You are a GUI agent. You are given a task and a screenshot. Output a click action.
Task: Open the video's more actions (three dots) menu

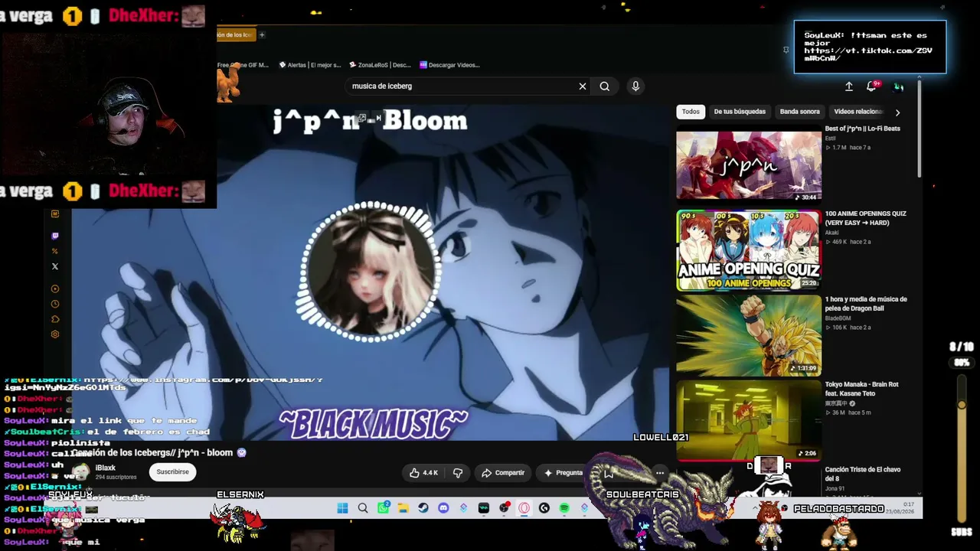[x=659, y=473]
